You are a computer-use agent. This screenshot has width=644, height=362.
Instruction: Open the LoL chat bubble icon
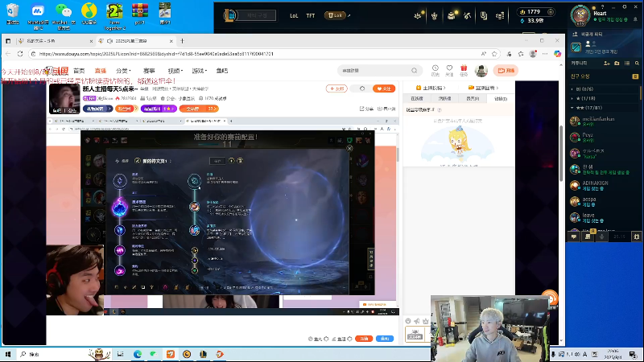point(574,237)
